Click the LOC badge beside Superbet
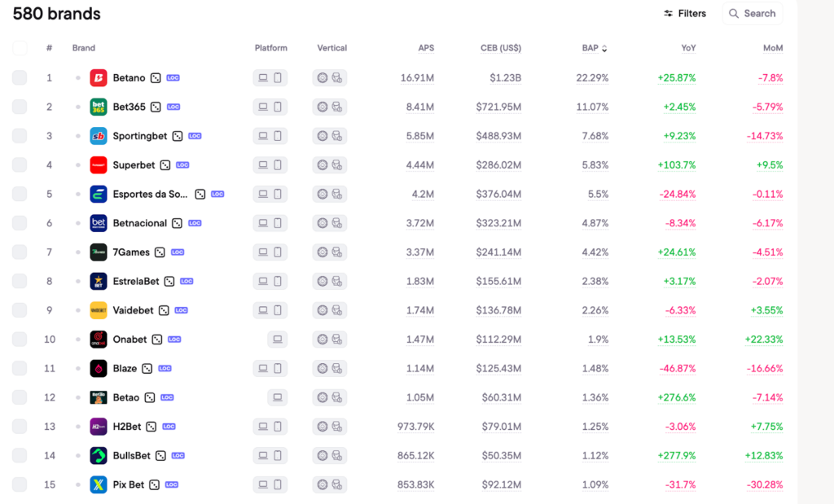The height and width of the screenshot is (504, 834). click(182, 165)
